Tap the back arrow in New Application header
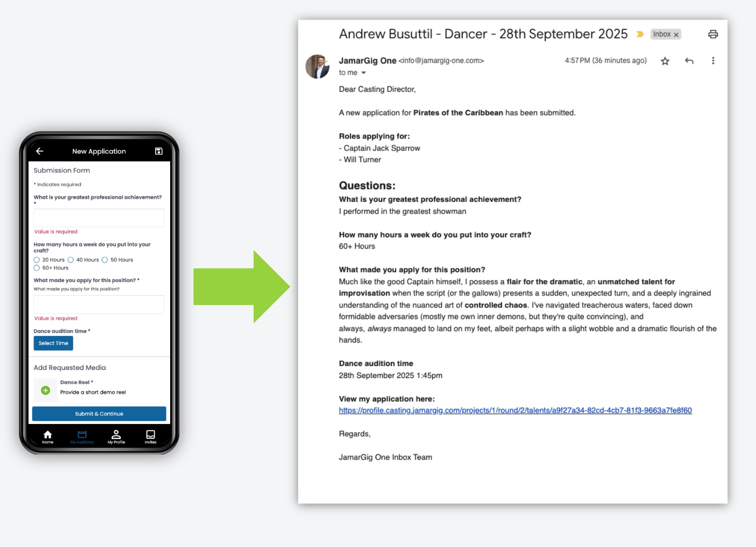The width and height of the screenshot is (756, 547). click(x=40, y=151)
